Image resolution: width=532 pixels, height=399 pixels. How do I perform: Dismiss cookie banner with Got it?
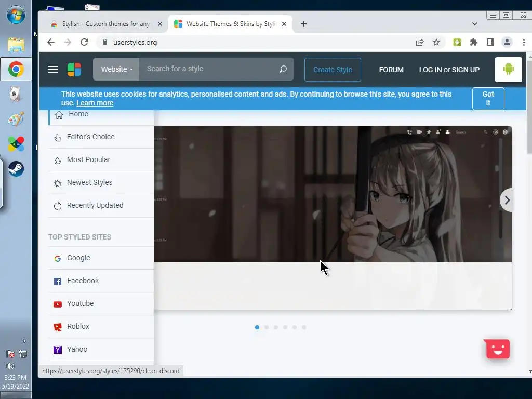488,98
